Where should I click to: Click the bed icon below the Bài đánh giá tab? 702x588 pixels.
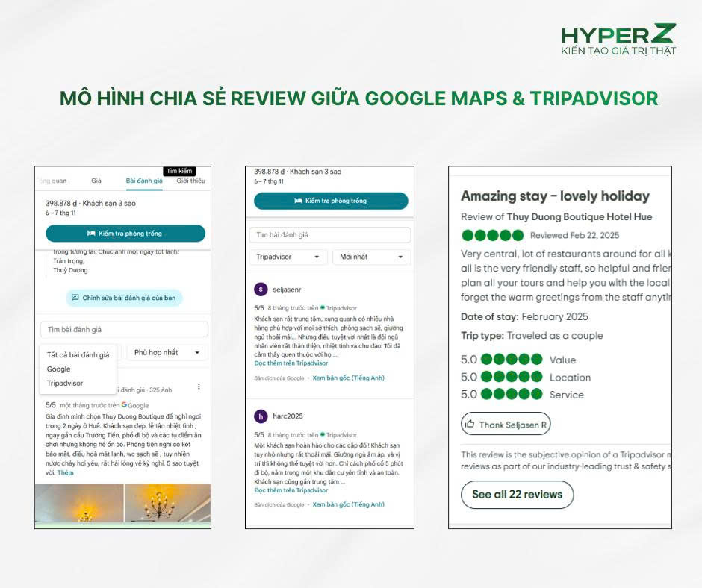tap(92, 234)
